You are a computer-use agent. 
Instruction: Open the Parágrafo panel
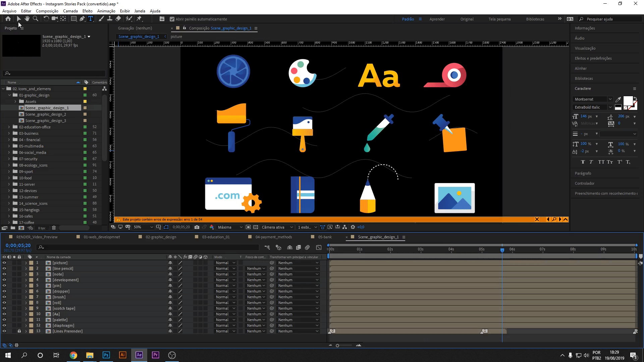[583, 173]
